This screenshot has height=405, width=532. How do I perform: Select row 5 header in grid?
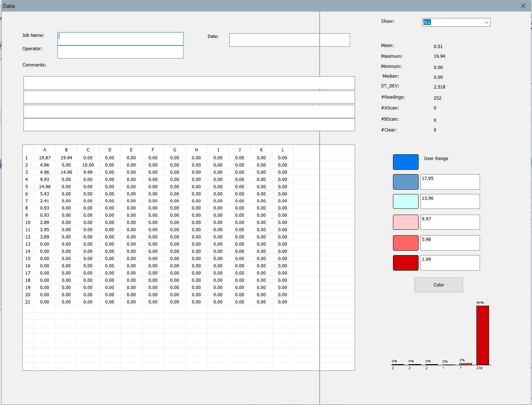tap(27, 187)
